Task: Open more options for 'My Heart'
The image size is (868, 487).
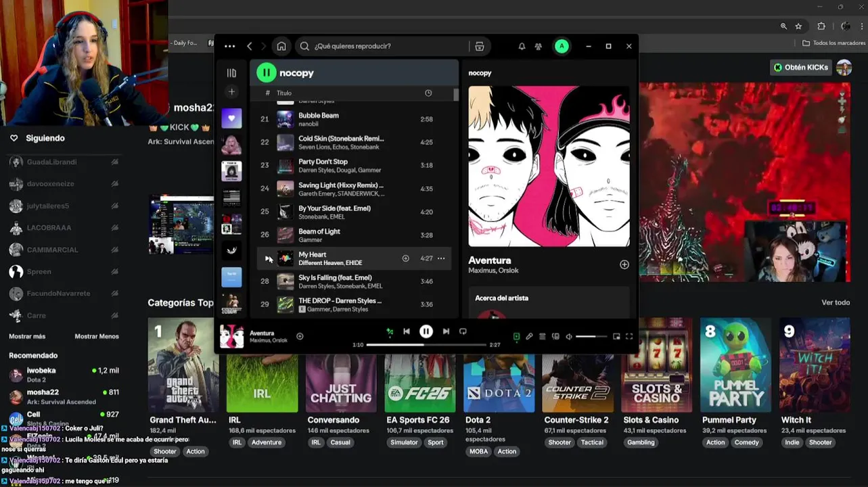Action: click(x=441, y=258)
